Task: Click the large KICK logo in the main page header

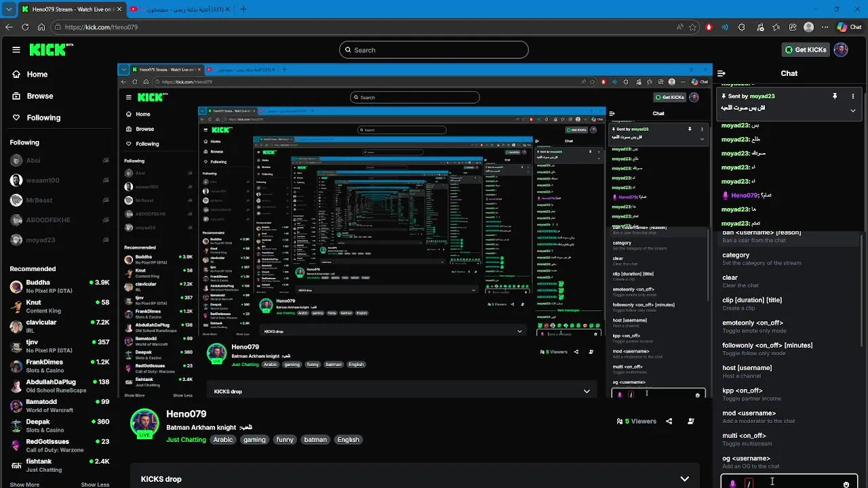Action: click(x=51, y=49)
